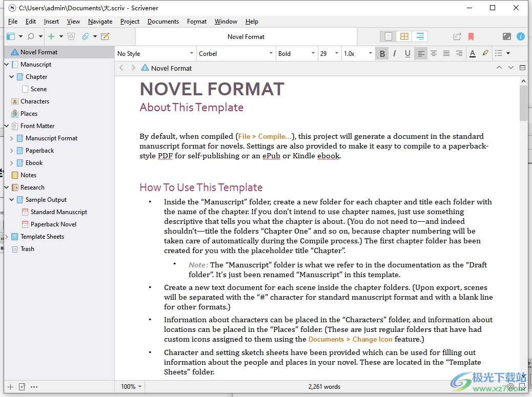Set right text alignment
The height and width of the screenshot is (397, 532).
pos(459,54)
